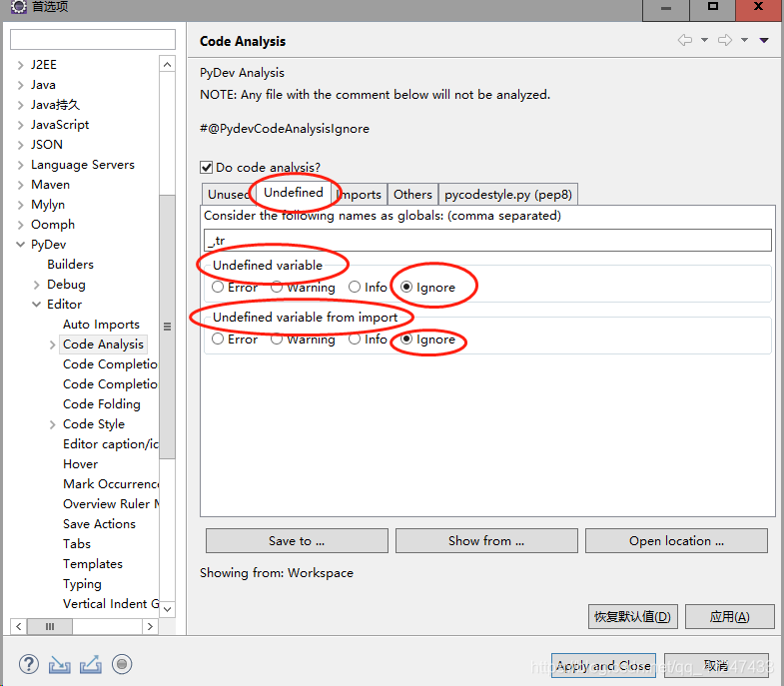Switch to the Undefined tab
This screenshot has width=784, height=686.
294,193
